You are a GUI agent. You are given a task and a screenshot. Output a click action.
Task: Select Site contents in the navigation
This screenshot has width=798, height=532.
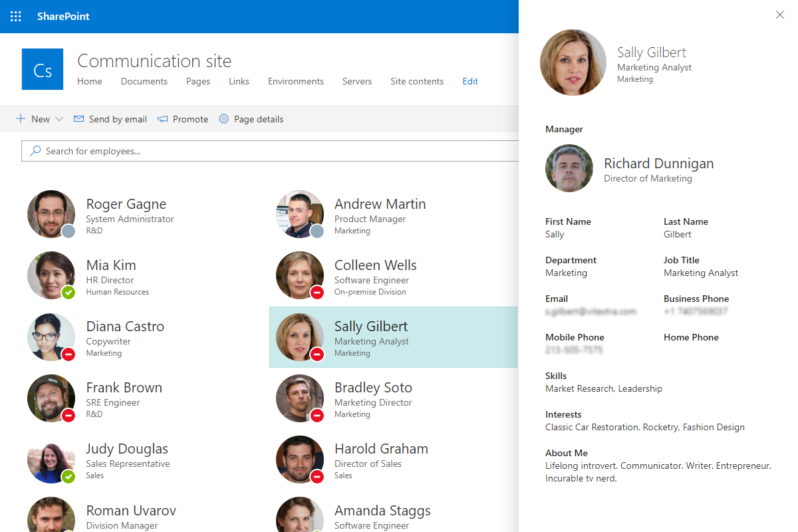click(417, 81)
